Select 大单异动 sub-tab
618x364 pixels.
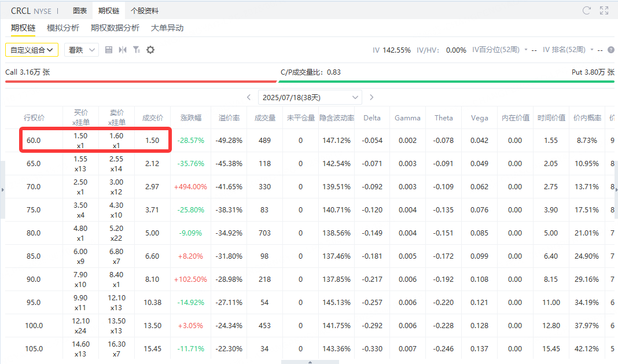(x=167, y=28)
